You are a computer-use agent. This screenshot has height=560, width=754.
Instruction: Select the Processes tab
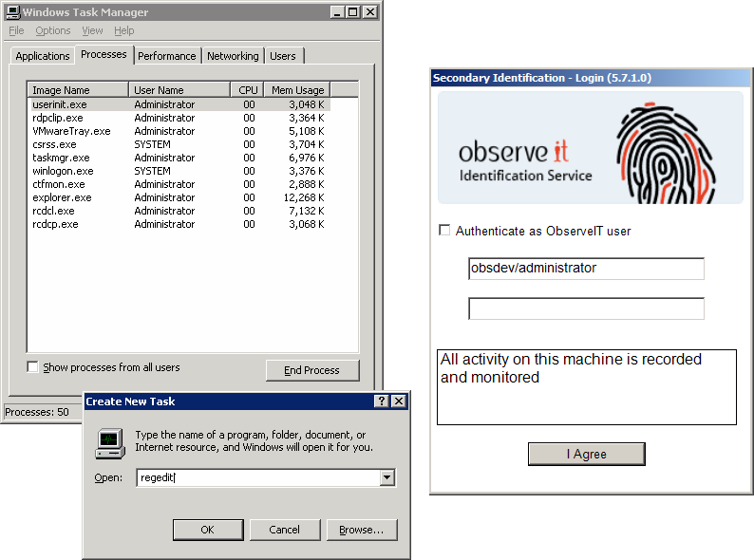[x=104, y=54]
